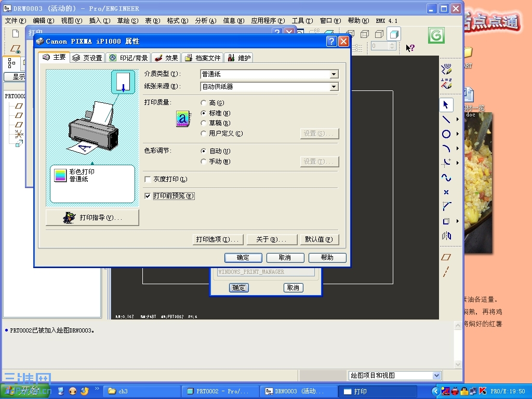Open the Analysis menu in Pro/ENGINEER
The height and width of the screenshot is (399, 532).
[205, 21]
